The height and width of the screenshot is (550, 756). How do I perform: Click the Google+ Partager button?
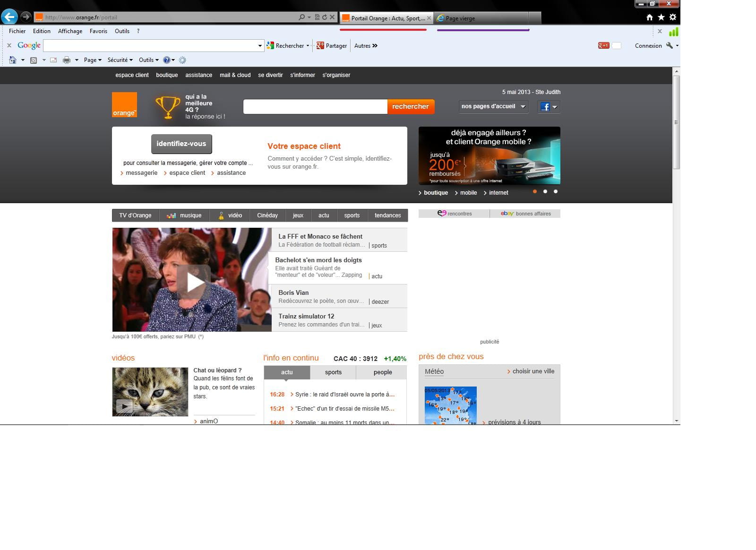click(x=332, y=46)
